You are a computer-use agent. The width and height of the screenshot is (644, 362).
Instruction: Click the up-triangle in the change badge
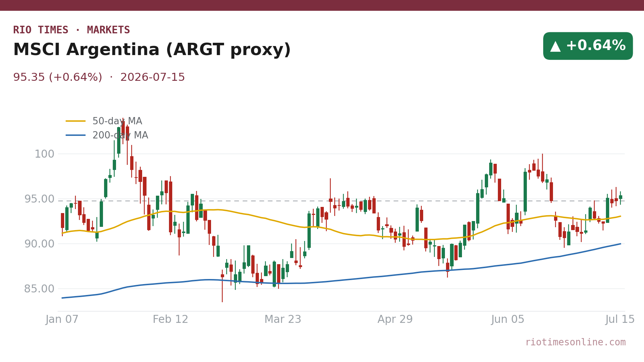pyautogui.click(x=555, y=46)
